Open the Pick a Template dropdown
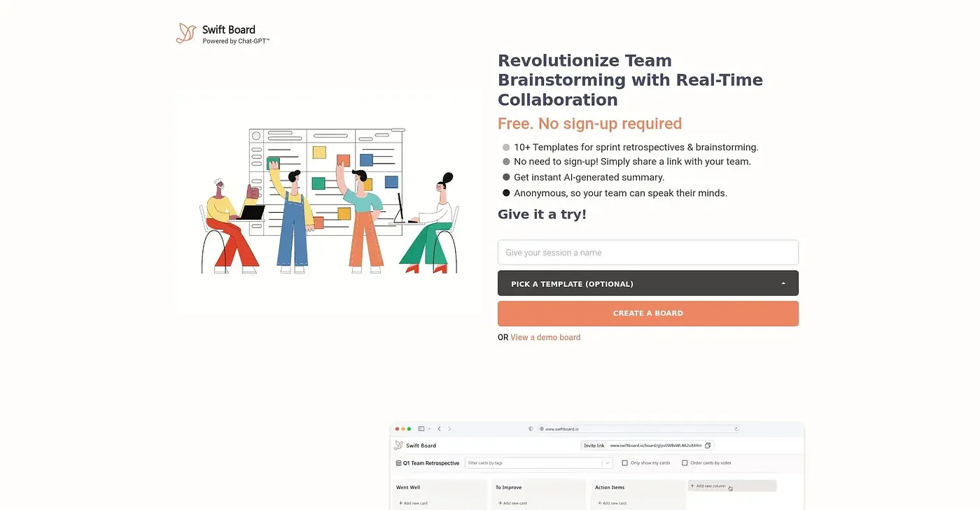The image size is (980, 510). (x=647, y=283)
